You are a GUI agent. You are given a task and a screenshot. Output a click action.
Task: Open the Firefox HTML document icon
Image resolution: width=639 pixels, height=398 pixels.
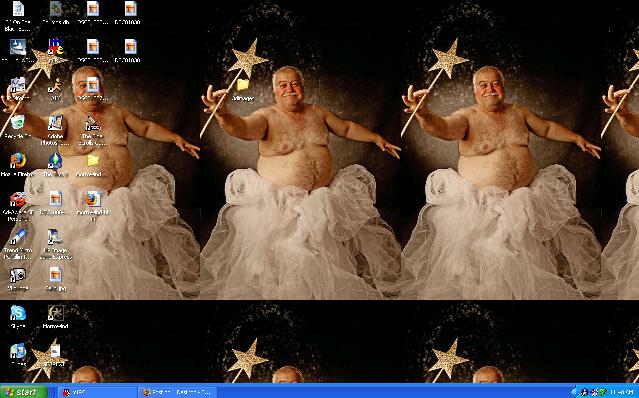pyautogui.click(x=93, y=199)
